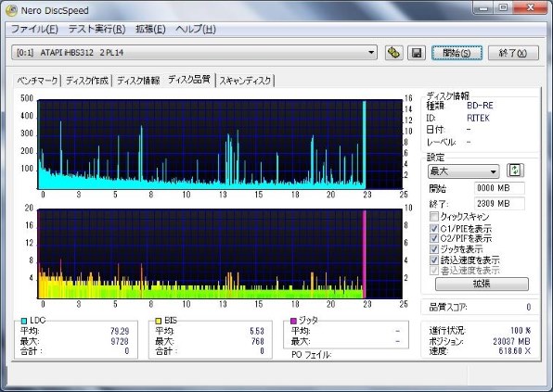Click the magenta ジッタ legend swatch
The height and width of the screenshot is (392, 553).
coord(293,321)
